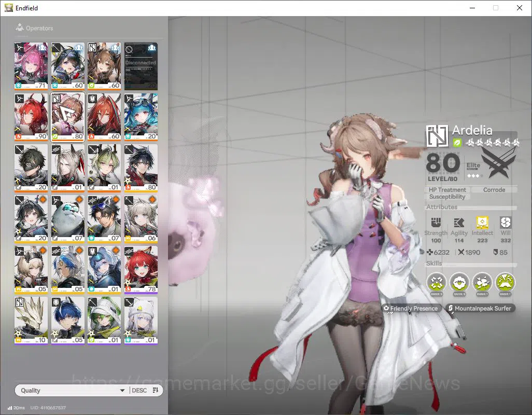Toggle the DESC sort direction button
Viewport: 532px width, 415px height.
(x=139, y=390)
